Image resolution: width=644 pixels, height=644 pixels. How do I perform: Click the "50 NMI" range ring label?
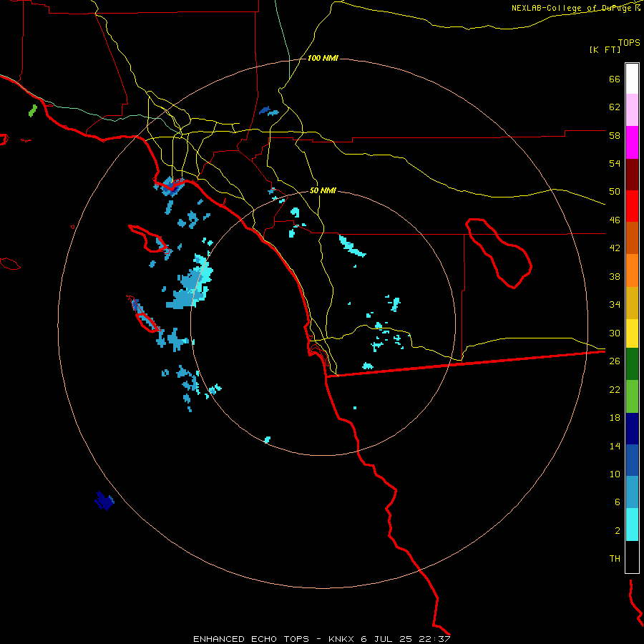coord(323,190)
